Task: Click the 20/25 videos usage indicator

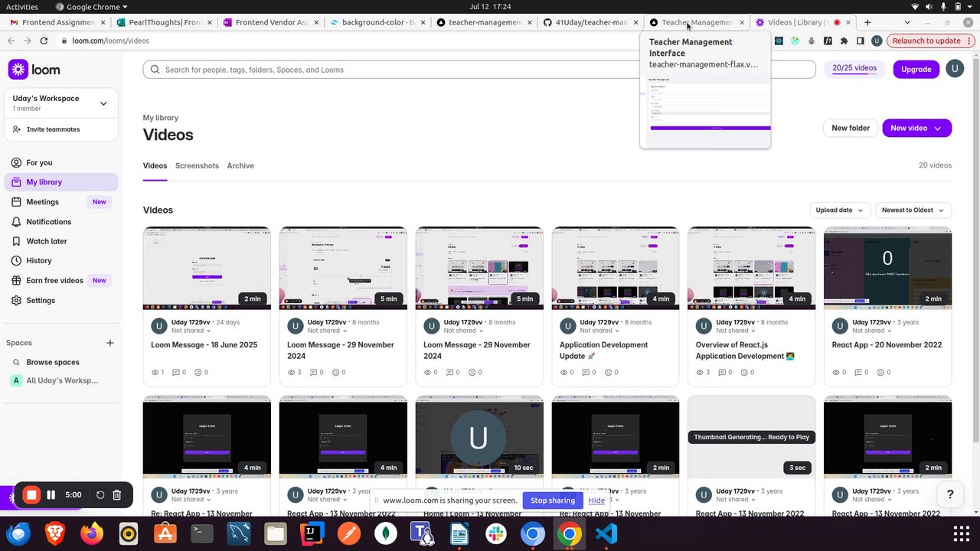Action: (x=854, y=68)
